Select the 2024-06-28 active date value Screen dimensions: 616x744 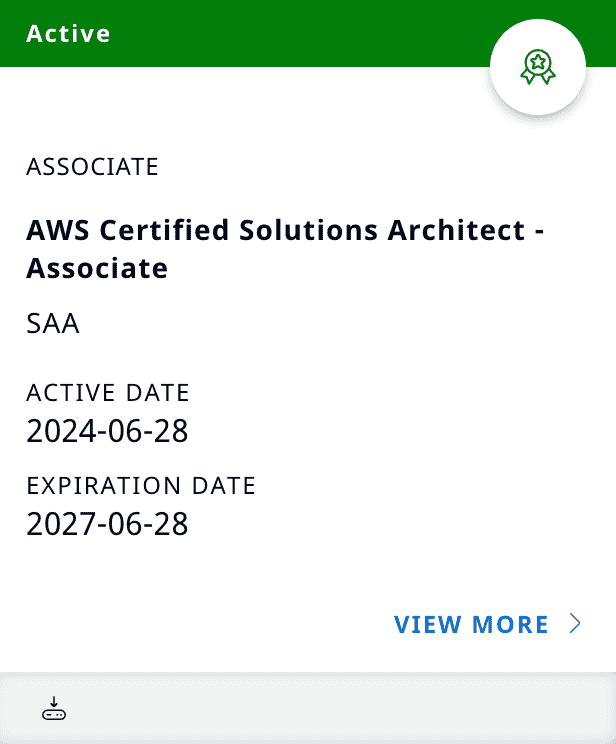[107, 431]
